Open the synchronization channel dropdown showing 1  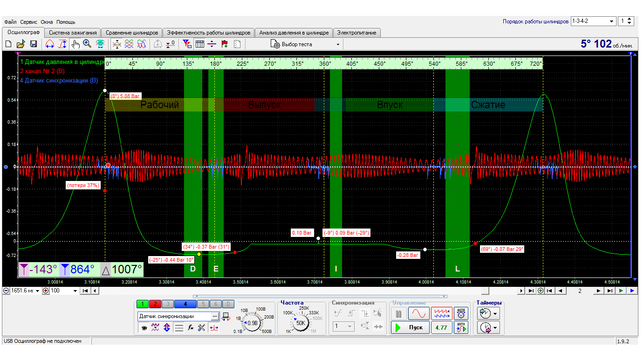tap(344, 326)
